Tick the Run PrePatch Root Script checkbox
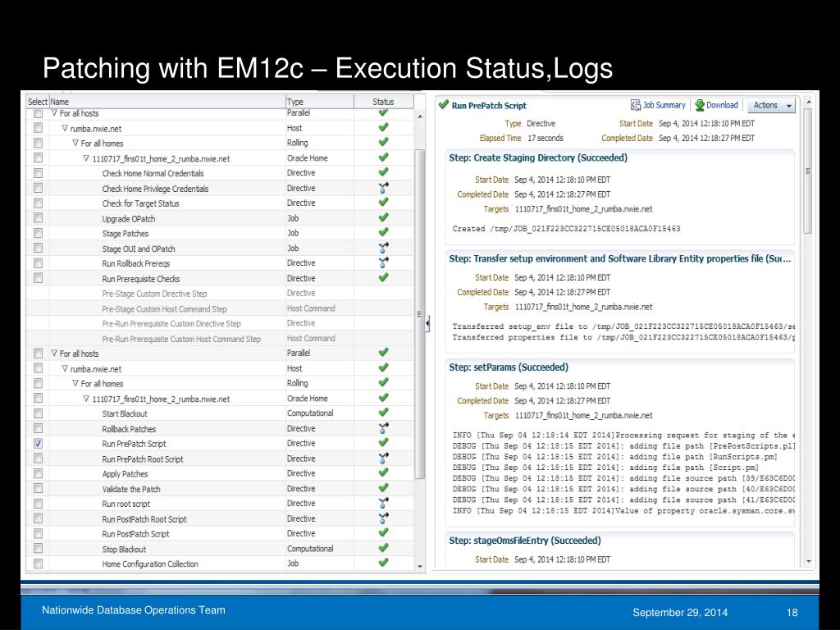 (x=38, y=458)
